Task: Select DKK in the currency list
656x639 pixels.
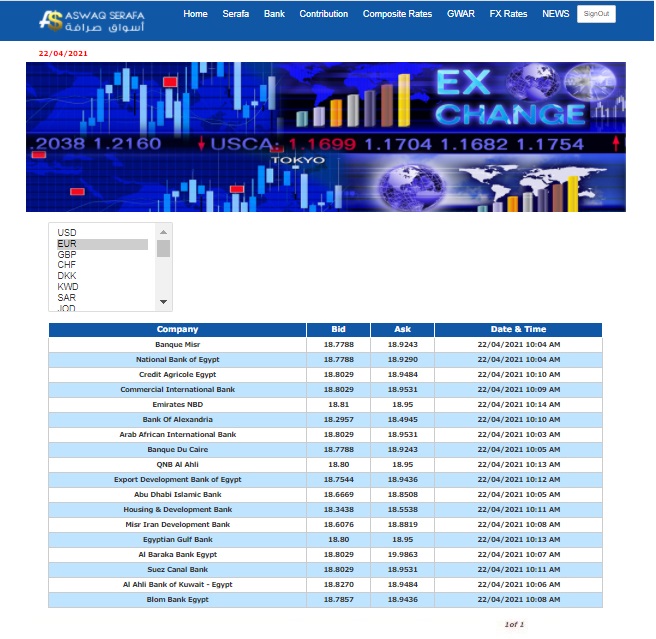Action: [102, 276]
